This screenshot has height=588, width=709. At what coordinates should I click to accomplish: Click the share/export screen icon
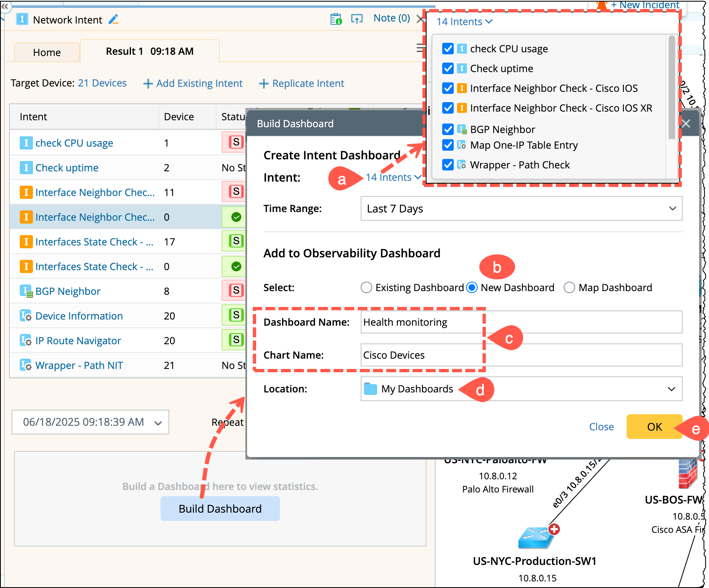pyautogui.click(x=357, y=19)
